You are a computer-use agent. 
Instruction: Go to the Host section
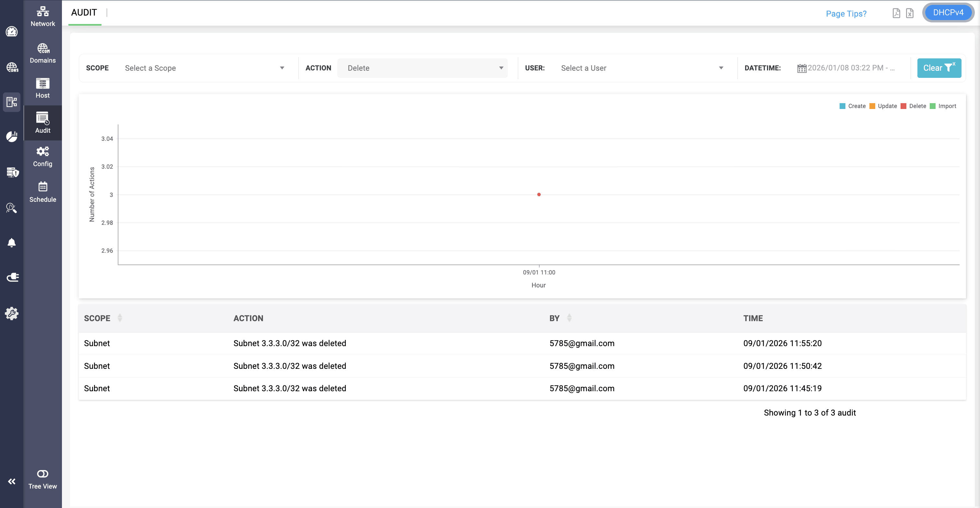(x=42, y=88)
